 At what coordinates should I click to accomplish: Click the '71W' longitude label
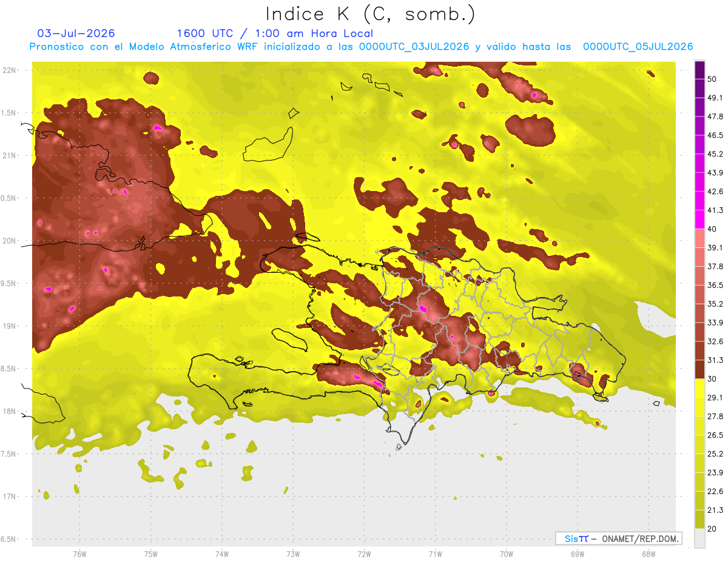(435, 554)
